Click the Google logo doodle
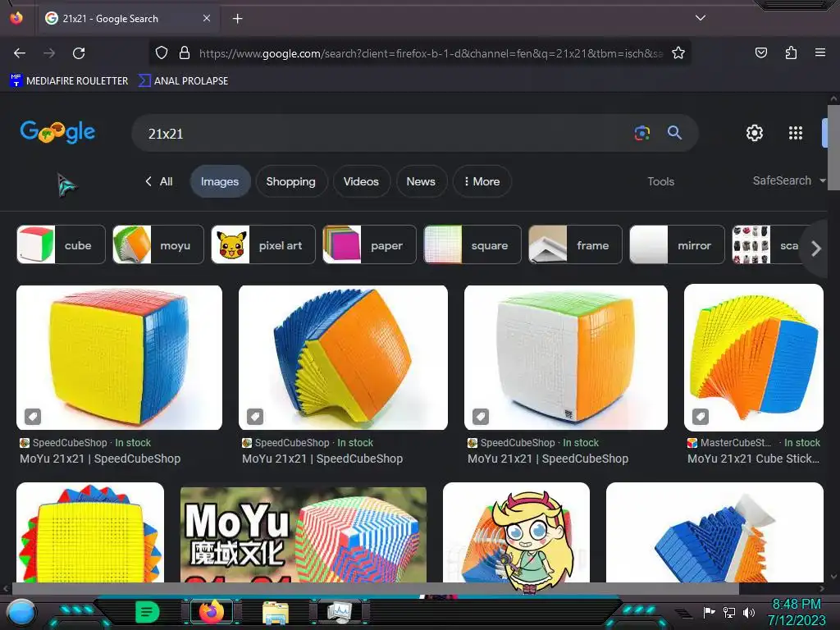The image size is (840, 630). point(58,132)
